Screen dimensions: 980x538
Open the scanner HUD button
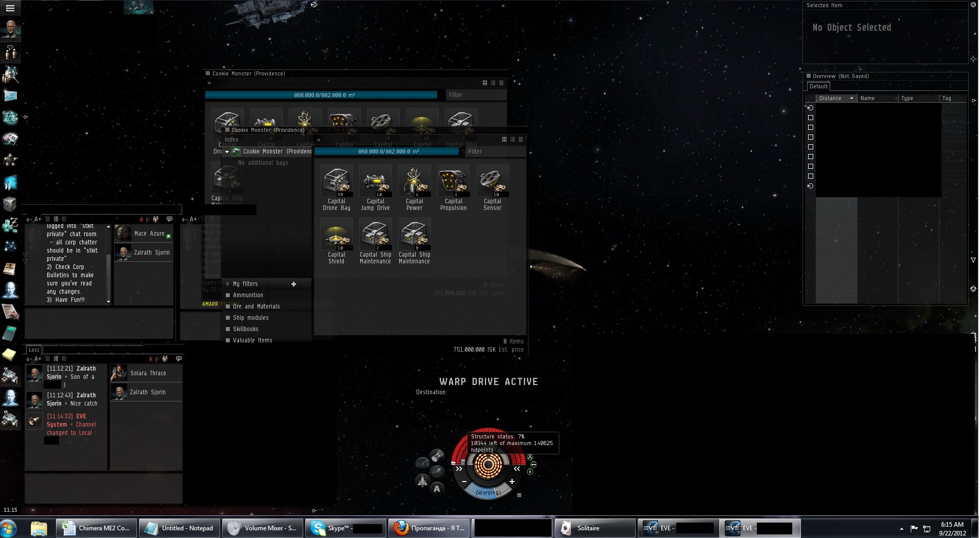coord(437,472)
